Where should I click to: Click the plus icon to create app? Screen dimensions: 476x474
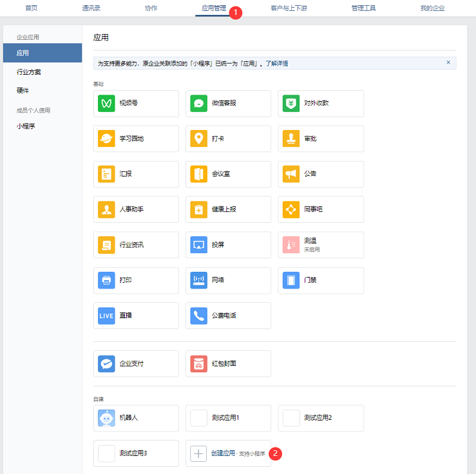click(198, 453)
